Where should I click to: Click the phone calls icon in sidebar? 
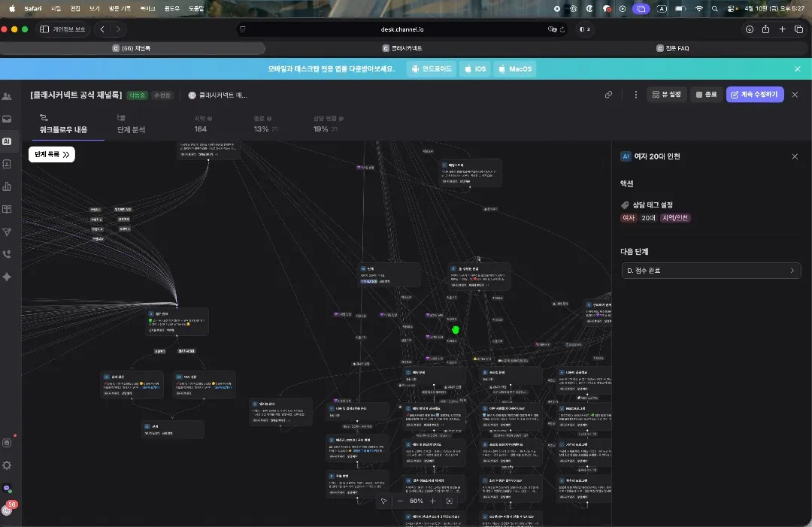click(x=7, y=254)
